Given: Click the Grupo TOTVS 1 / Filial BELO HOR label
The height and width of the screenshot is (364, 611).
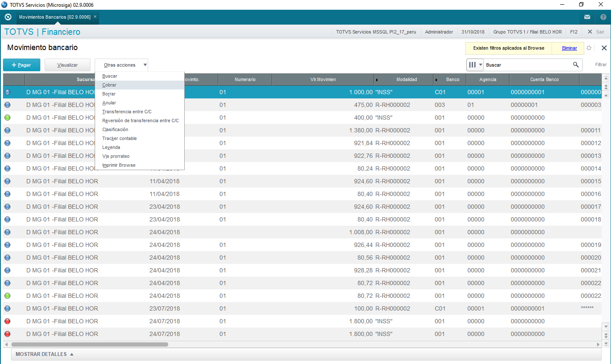Looking at the screenshot, I should coord(527,32).
